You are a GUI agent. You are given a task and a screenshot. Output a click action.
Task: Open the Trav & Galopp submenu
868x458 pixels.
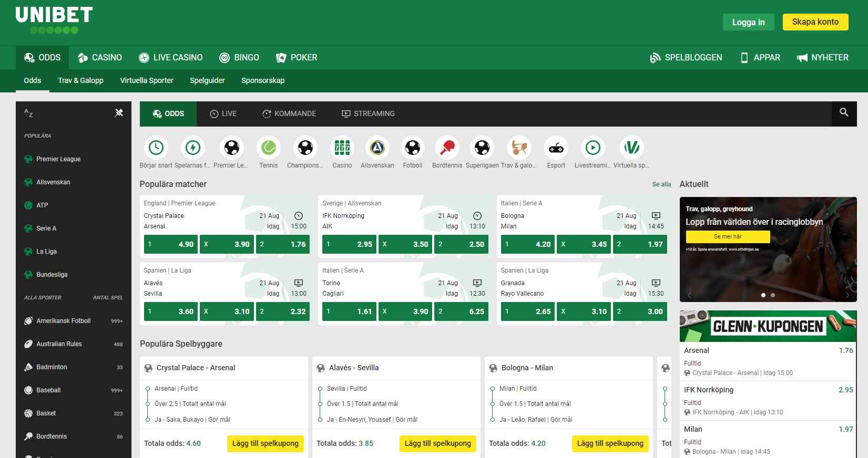(x=80, y=80)
